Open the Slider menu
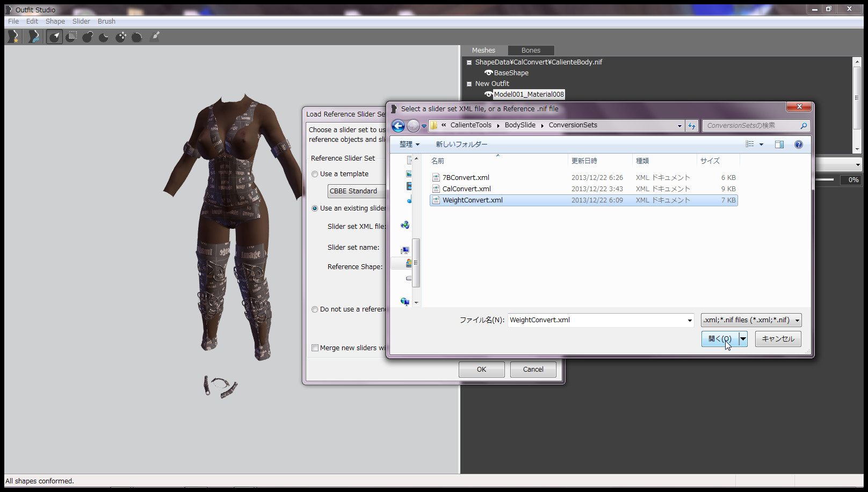The height and width of the screenshot is (492, 868). [81, 21]
